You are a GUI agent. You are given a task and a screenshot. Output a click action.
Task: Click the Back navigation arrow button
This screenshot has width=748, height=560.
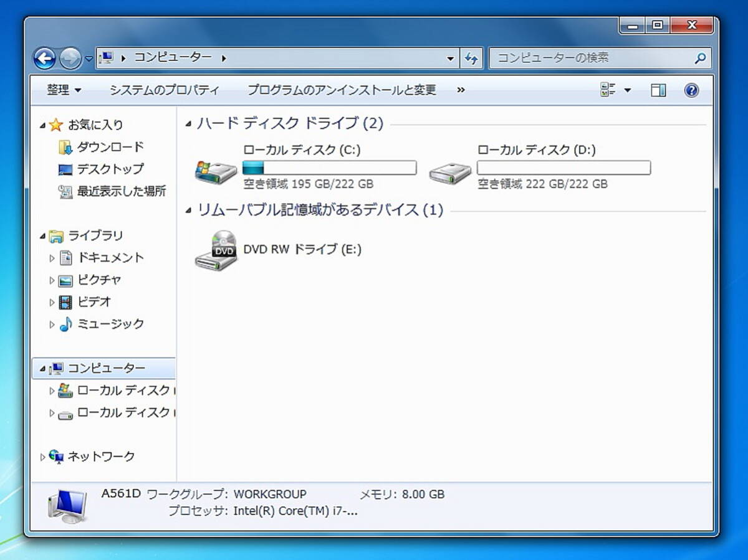[x=45, y=59]
